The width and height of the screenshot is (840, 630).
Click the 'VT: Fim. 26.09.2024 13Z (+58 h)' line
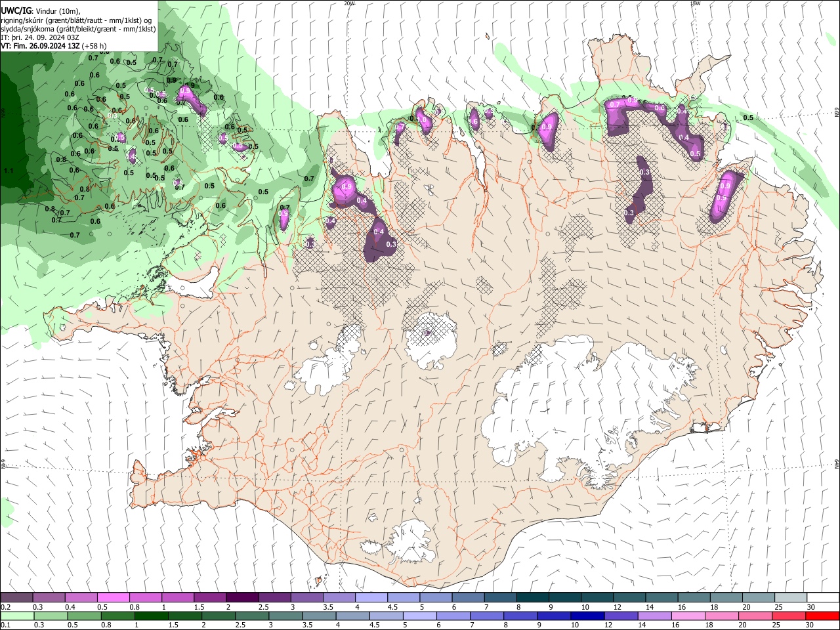pos(53,46)
